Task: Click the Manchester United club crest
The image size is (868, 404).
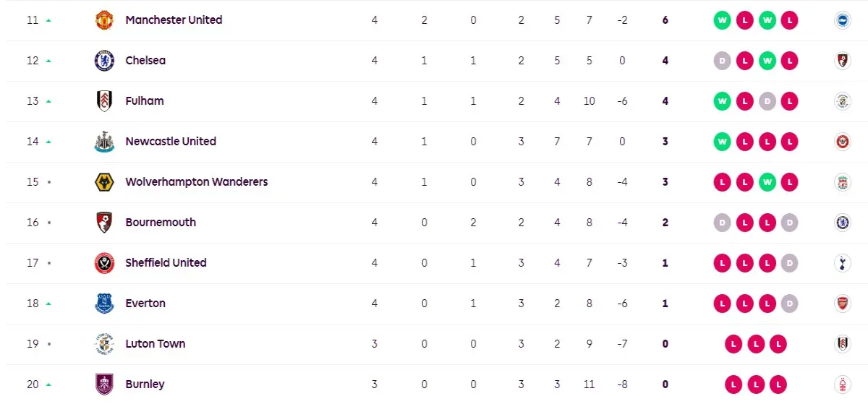Action: (104, 20)
